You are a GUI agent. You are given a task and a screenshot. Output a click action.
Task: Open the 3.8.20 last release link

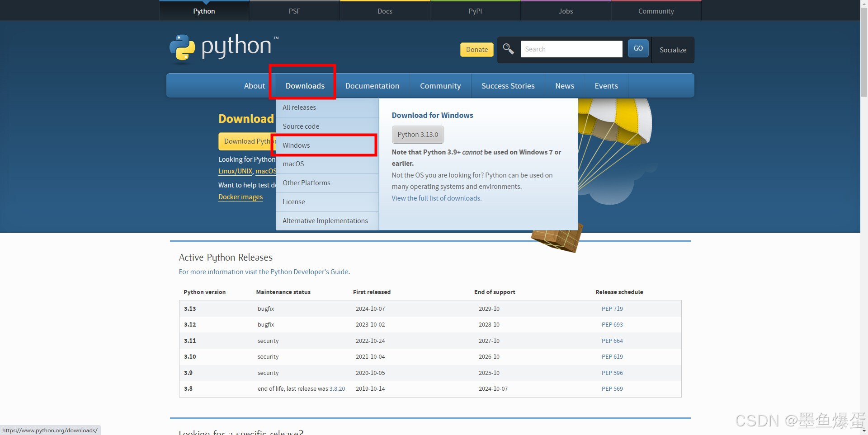(337, 389)
